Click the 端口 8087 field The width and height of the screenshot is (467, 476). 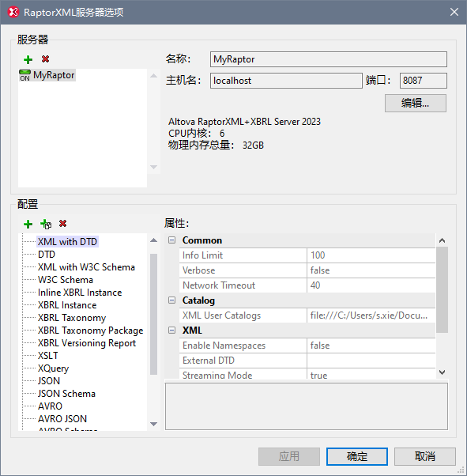pos(423,81)
